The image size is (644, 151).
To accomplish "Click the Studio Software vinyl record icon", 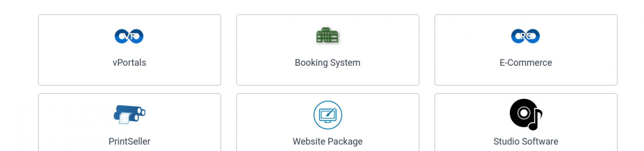I will click(523, 113).
